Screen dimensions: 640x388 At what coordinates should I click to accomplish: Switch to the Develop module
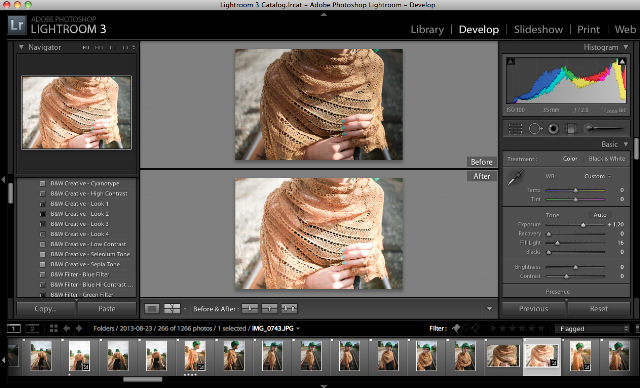479,29
